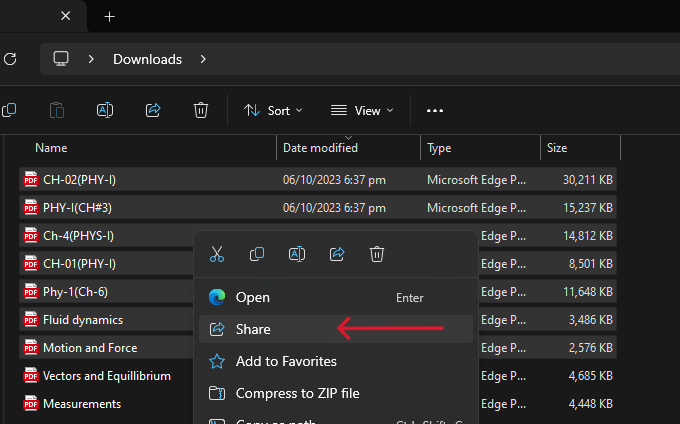Click the Cut icon in context menu
The height and width of the screenshot is (424, 680).
[x=217, y=254]
